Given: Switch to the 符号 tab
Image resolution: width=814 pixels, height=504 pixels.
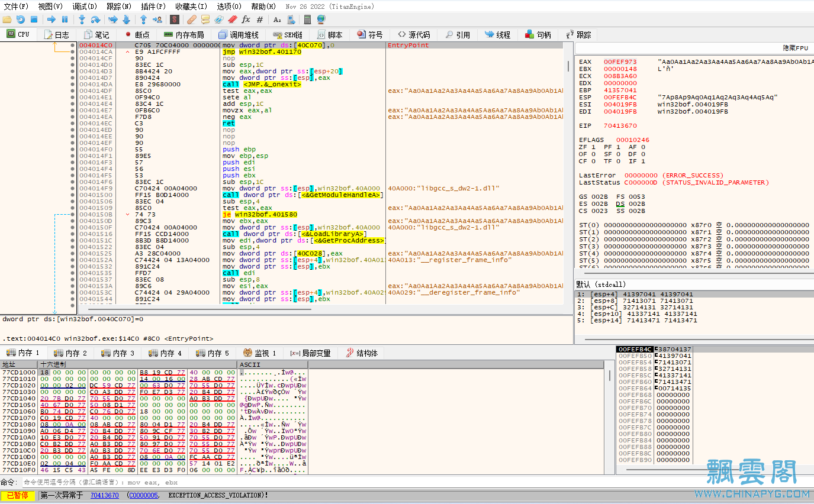Looking at the screenshot, I should pyautogui.click(x=370, y=35).
